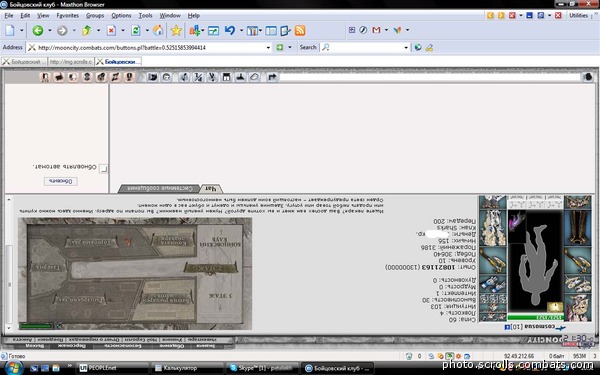Open the Back button history dropdown
This screenshot has width=600, height=375.
[x=49, y=31]
